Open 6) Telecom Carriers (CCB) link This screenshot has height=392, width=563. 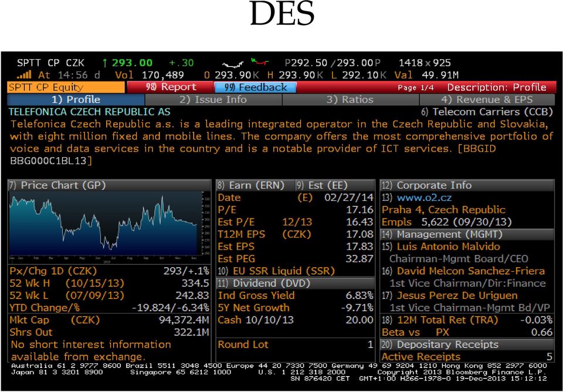pyautogui.click(x=487, y=112)
